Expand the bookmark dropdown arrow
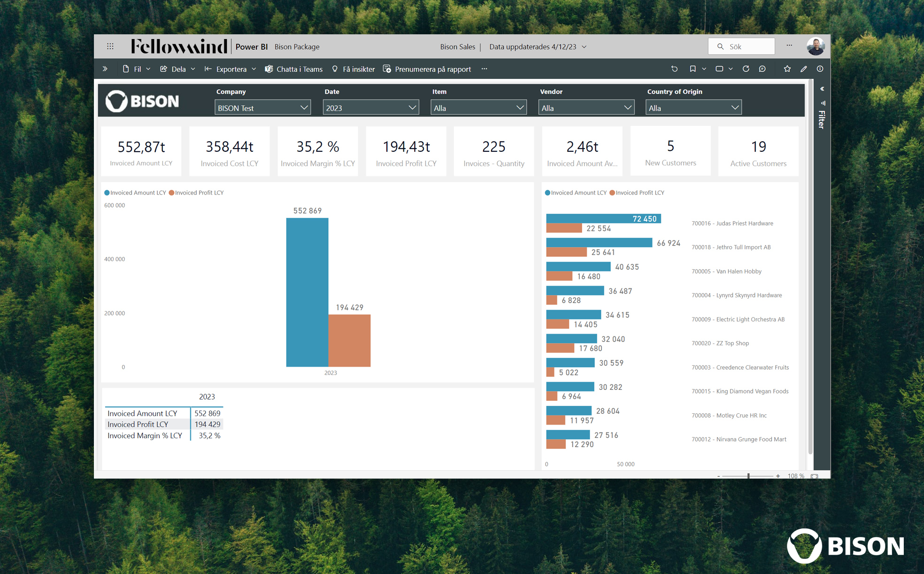This screenshot has width=924, height=574. pyautogui.click(x=704, y=69)
